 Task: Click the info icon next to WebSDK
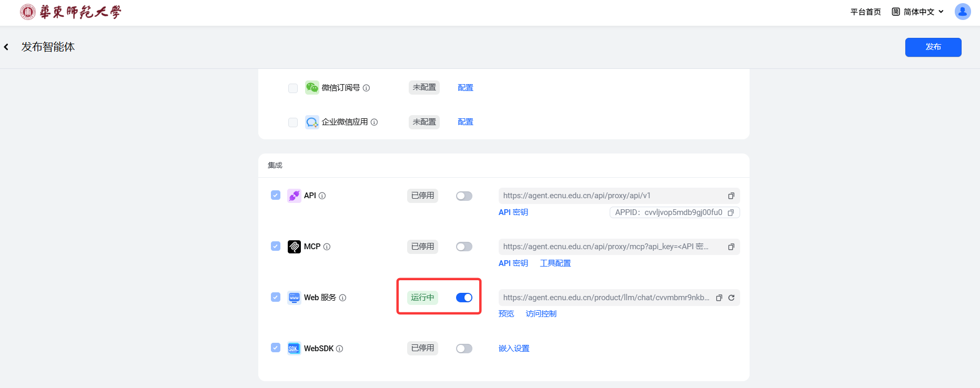pyautogui.click(x=340, y=349)
